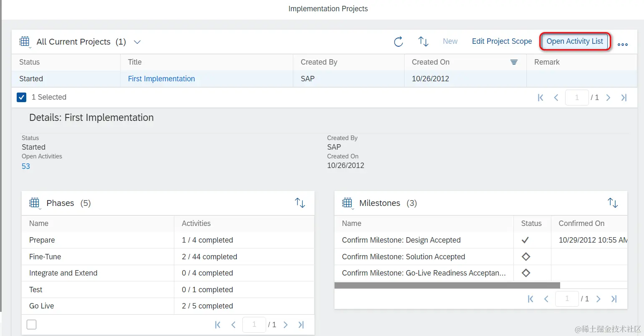Click the Milestones horizontal scrollbar
The height and width of the screenshot is (336, 644).
click(447, 286)
